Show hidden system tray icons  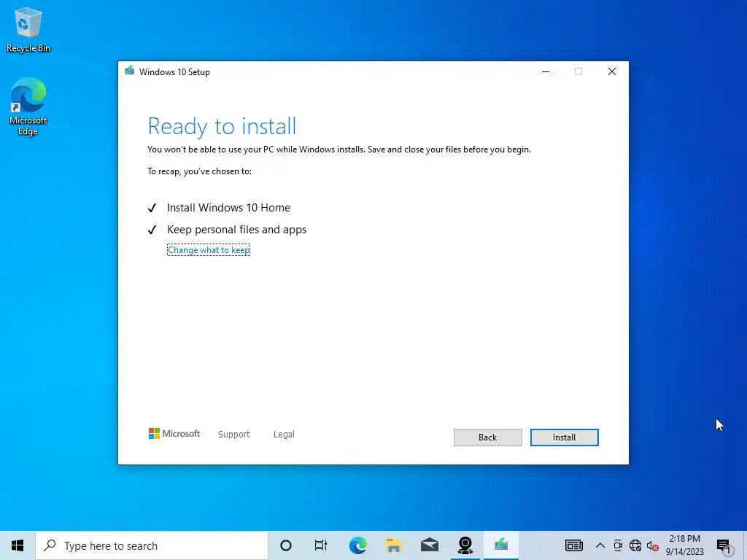pyautogui.click(x=600, y=545)
